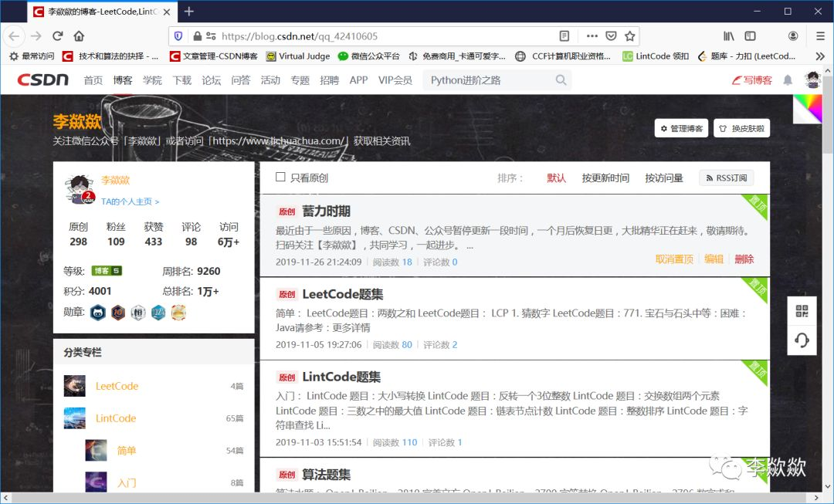Enable the 只看原创 checkbox
The height and width of the screenshot is (504, 834).
tap(282, 177)
